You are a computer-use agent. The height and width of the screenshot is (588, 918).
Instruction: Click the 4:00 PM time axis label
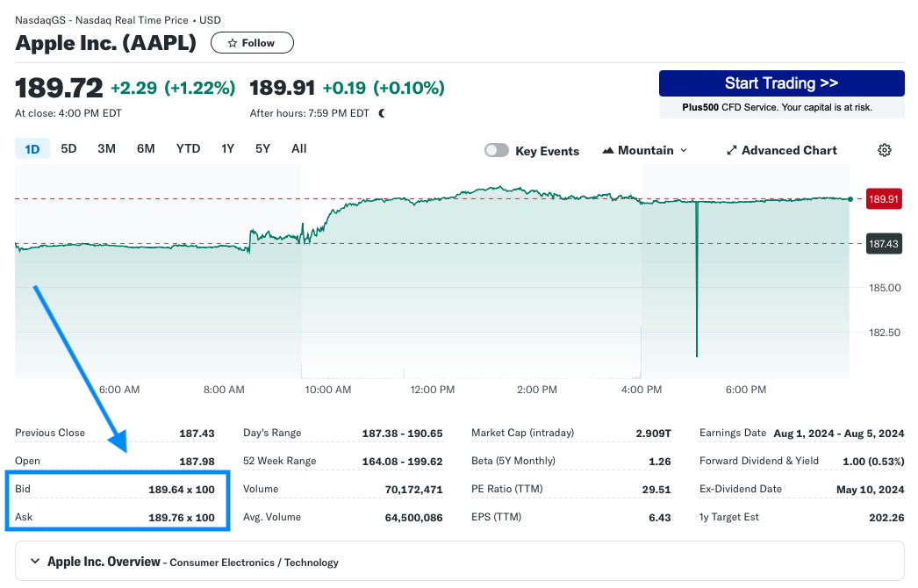pos(641,390)
